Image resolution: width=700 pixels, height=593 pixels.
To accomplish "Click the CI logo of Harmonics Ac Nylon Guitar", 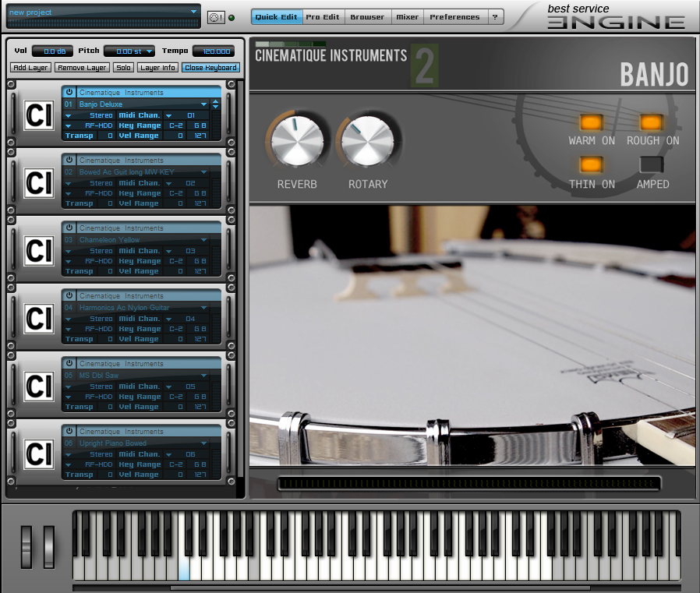I will point(39,319).
